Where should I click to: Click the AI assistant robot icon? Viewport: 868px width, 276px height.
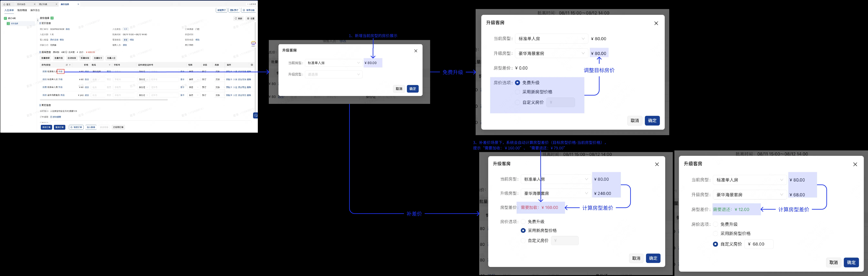coord(253,43)
